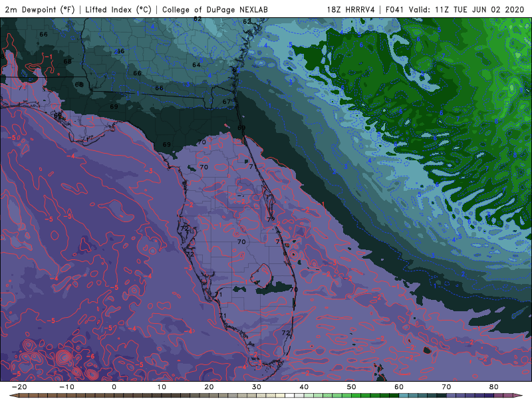The width and height of the screenshot is (532, 399).
Task: Click the 0 label on color scale
Action: coord(114,387)
